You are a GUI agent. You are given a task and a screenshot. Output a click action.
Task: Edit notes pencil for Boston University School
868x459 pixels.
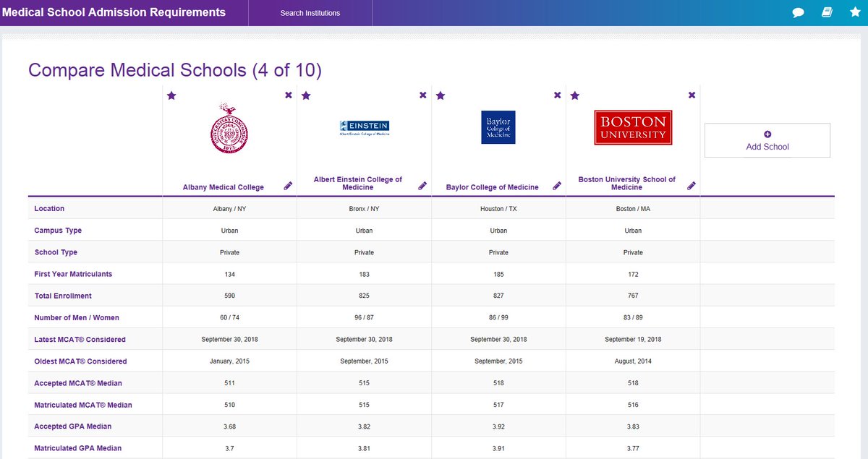692,186
